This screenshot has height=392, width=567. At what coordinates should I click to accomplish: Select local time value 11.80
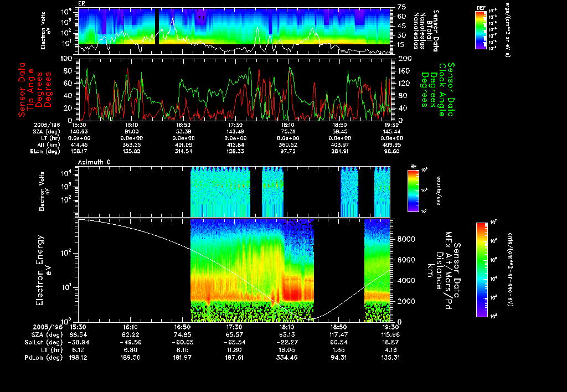pyautogui.click(x=234, y=350)
